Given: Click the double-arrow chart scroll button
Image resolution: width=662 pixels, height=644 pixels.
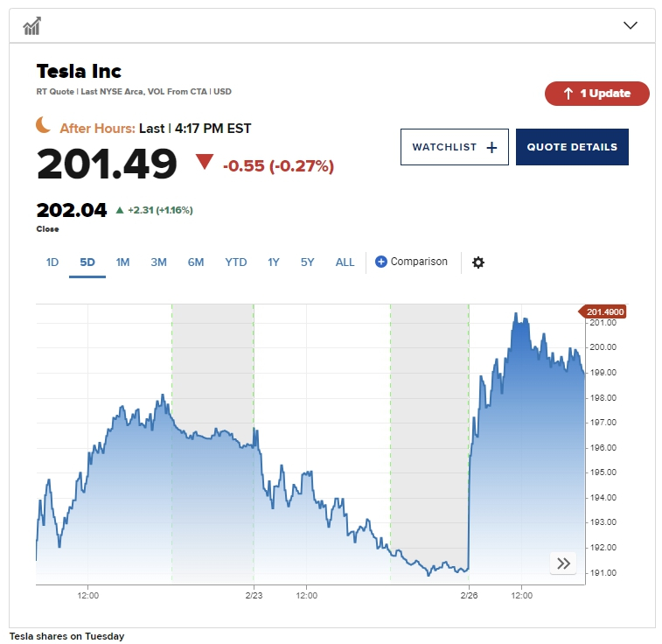Looking at the screenshot, I should [x=563, y=563].
